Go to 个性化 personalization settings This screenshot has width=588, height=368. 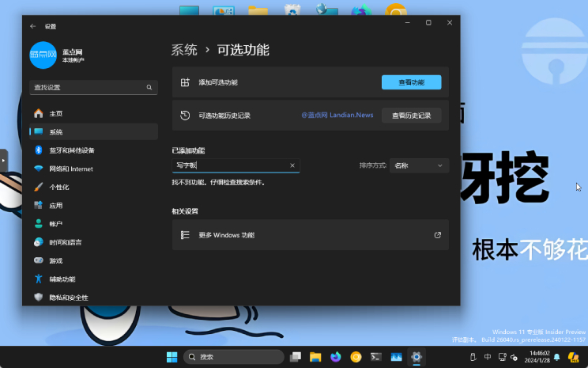[x=59, y=187]
